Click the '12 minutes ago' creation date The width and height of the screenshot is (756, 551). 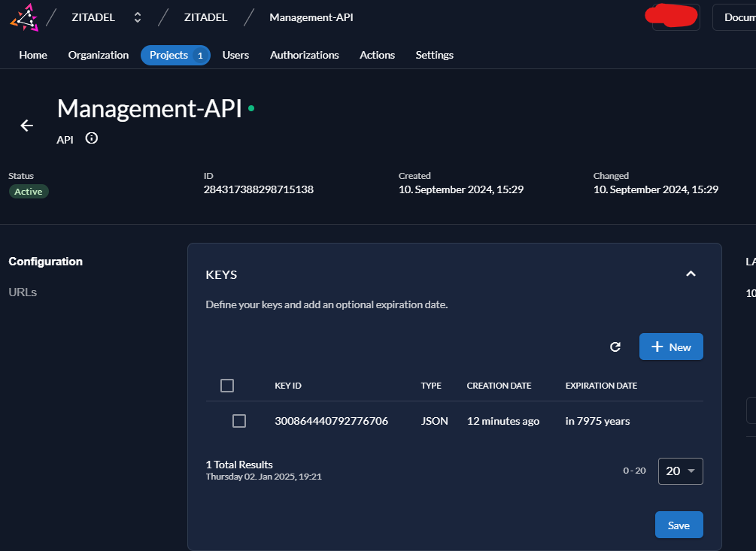click(503, 421)
